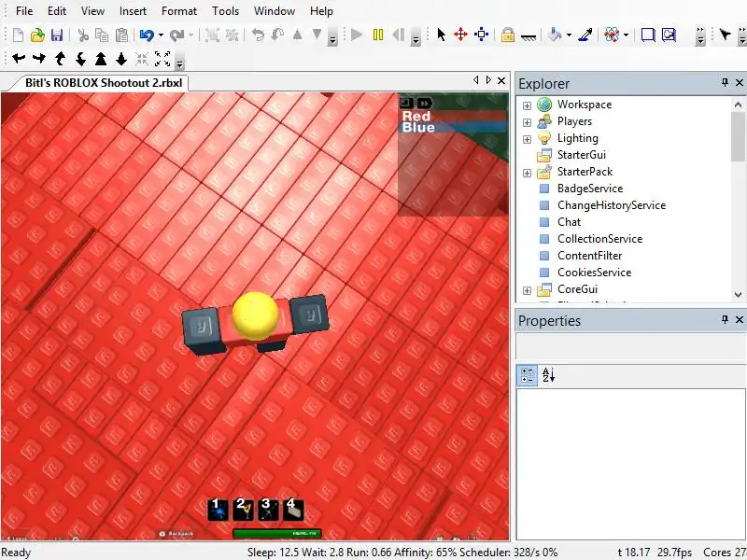
Task: Open the Insert menu
Action: point(133,11)
